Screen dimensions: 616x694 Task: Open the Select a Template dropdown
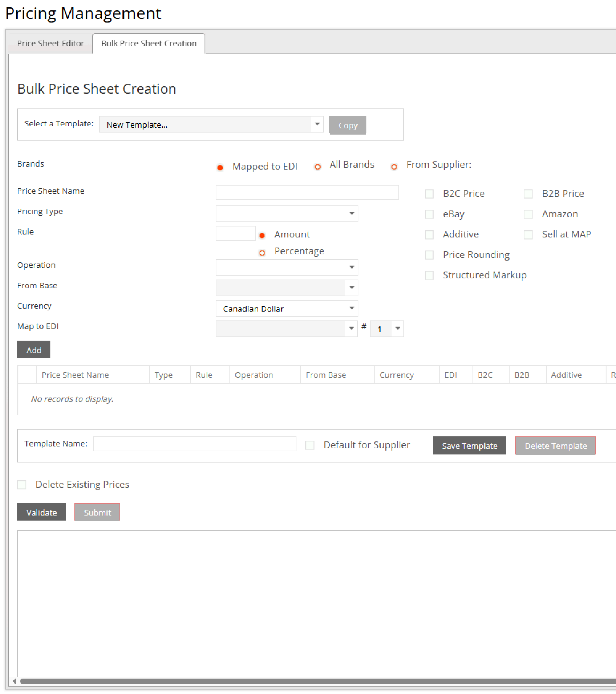[x=317, y=124]
